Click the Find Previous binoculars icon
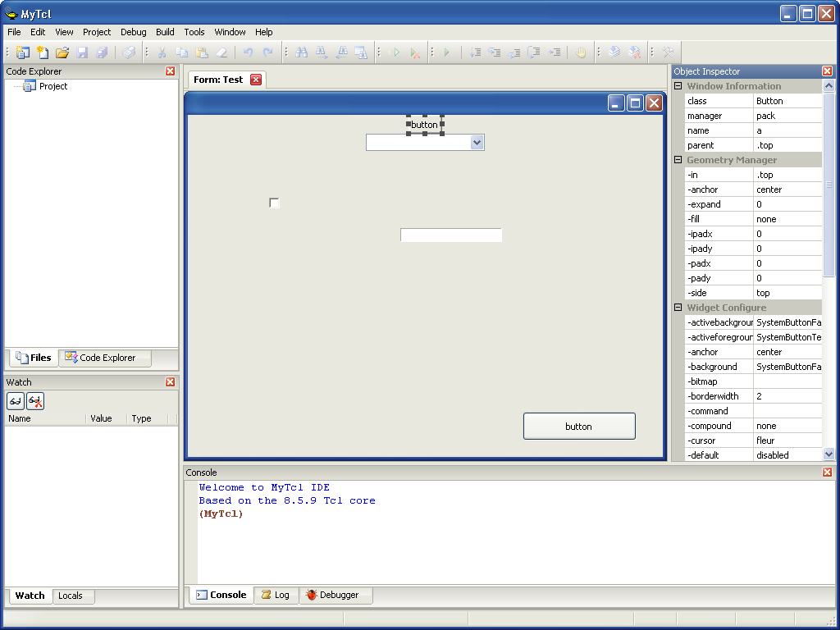Viewport: 840px width, 630px height. tap(341, 52)
